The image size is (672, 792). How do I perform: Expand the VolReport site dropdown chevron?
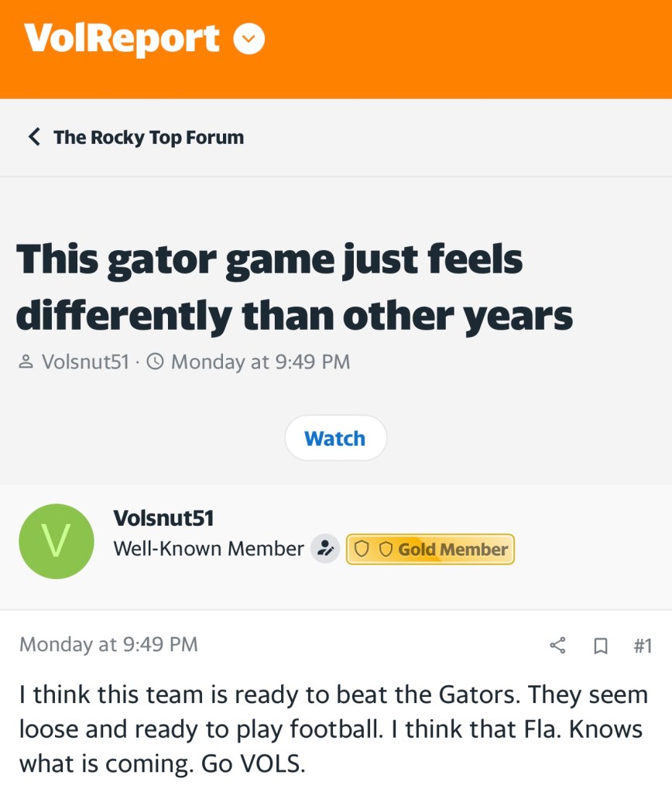tap(249, 39)
